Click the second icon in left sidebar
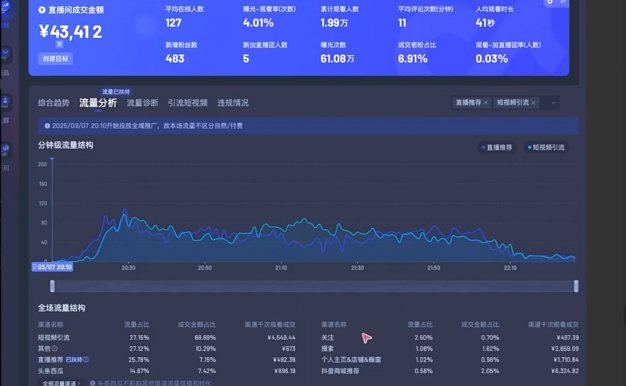Image resolution: width=626 pixels, height=386 pixels. (6, 55)
